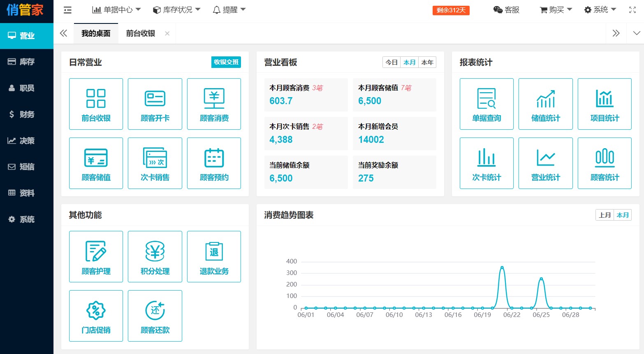Switch the 营业看板 board to 本年
This screenshot has height=354, width=644.
pos(427,62)
